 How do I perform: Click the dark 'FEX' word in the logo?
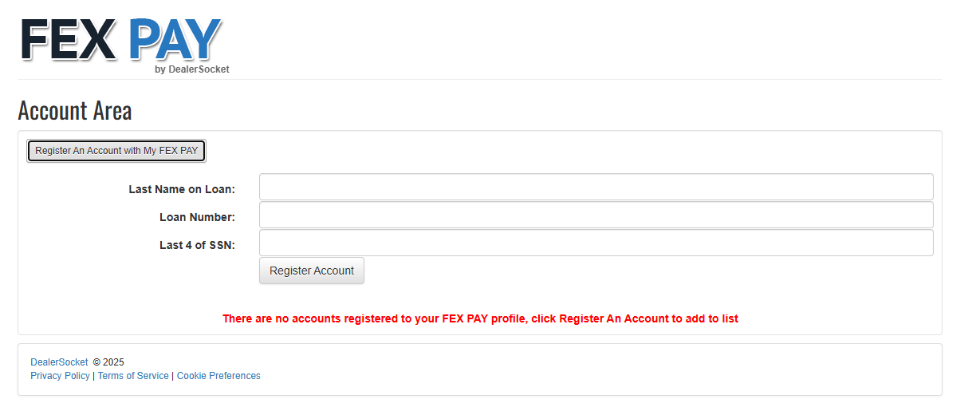[x=69, y=40]
